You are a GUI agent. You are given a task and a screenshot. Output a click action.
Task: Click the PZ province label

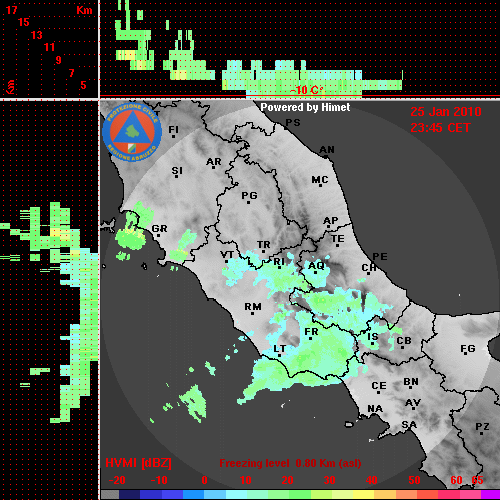[482, 426]
